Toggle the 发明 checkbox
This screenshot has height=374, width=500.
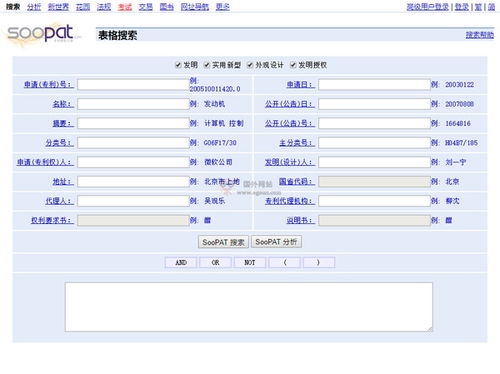click(x=178, y=65)
